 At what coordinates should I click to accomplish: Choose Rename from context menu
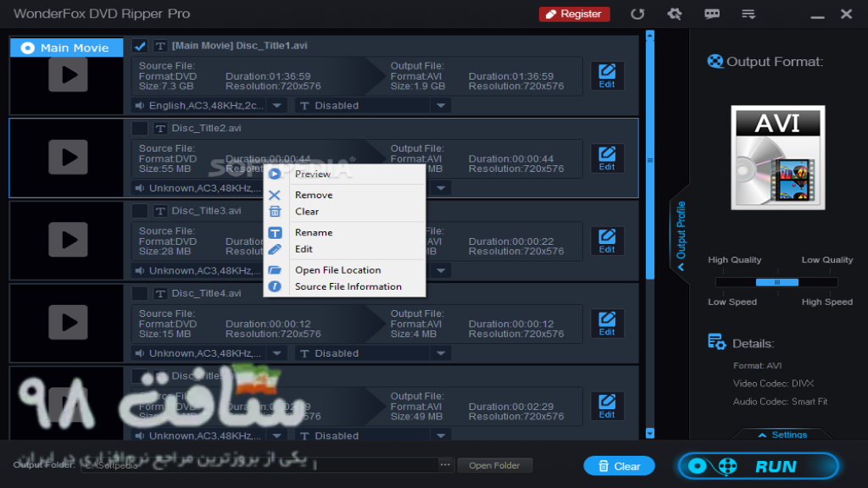[x=344, y=232]
